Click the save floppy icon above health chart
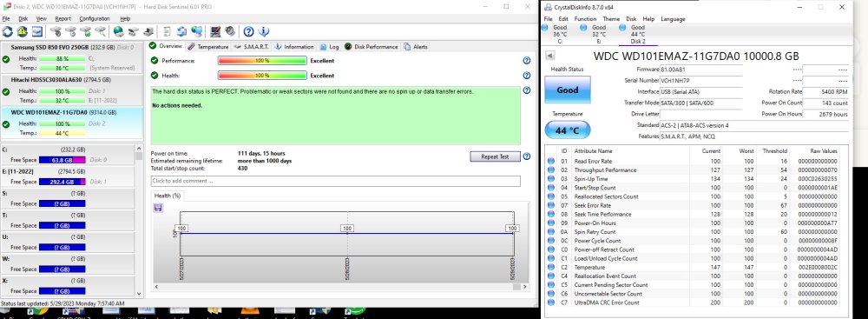Screen dimensions: 868x319 coord(158,208)
